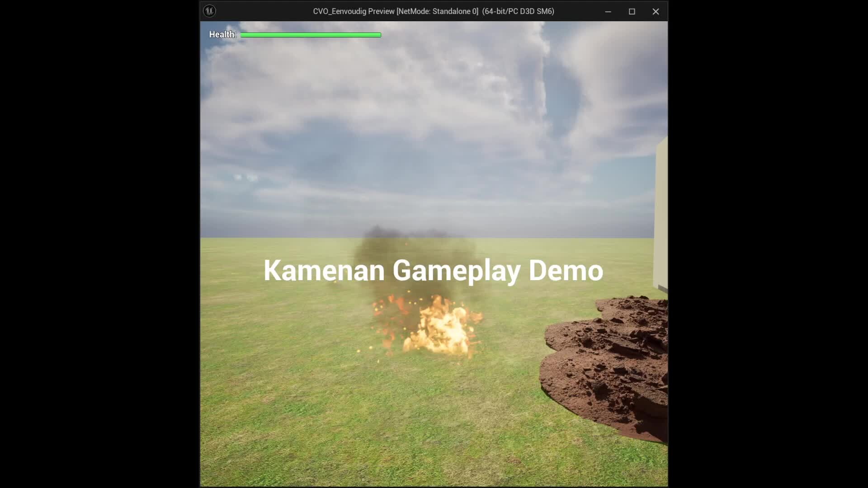868x488 pixels.
Task: Toggle the preview window to maximized state
Action: point(632,11)
